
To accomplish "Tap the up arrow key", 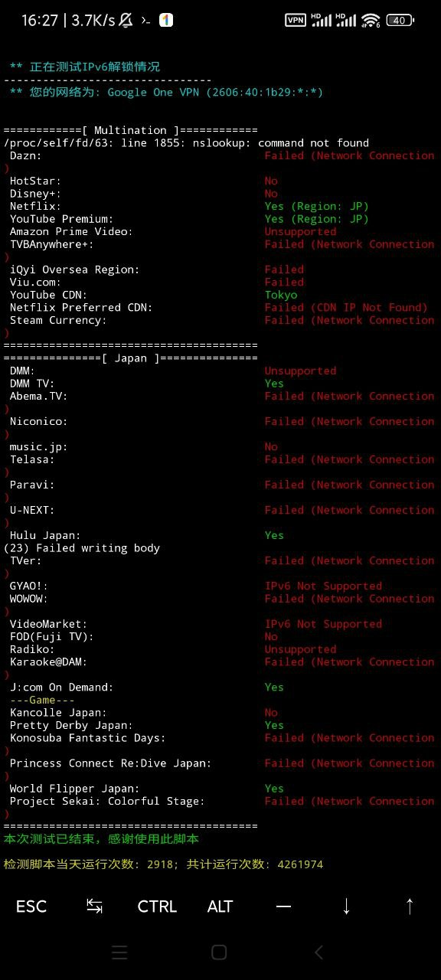I will [410, 906].
